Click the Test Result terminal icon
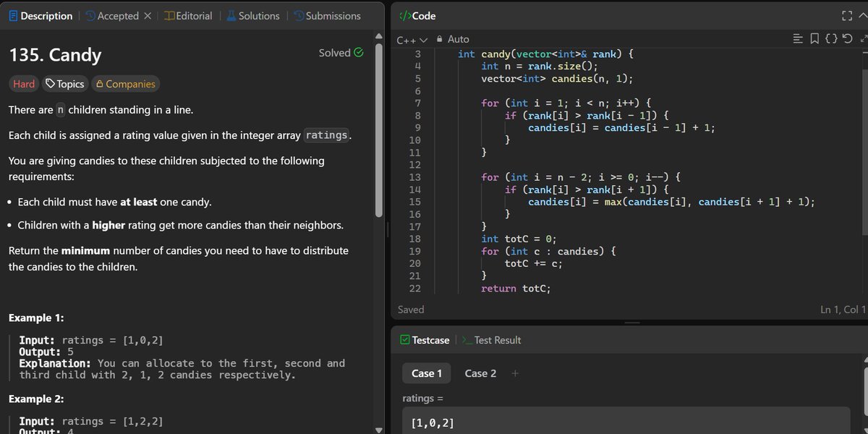868x434 pixels. tap(467, 340)
